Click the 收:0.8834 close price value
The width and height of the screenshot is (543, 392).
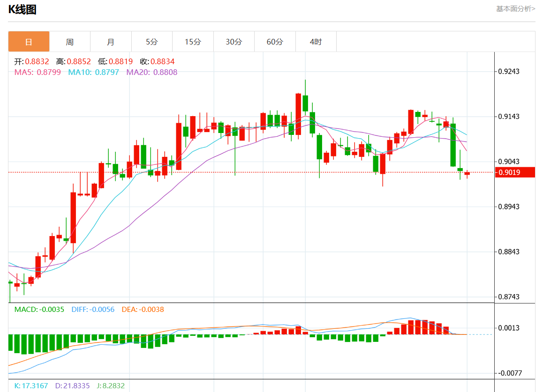click(x=157, y=61)
